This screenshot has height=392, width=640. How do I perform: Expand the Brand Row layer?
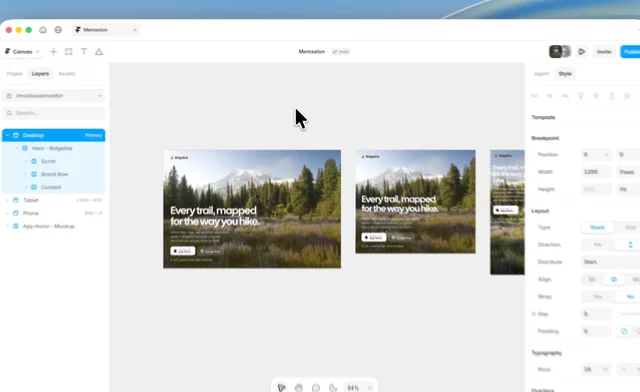pyautogui.click(x=26, y=174)
